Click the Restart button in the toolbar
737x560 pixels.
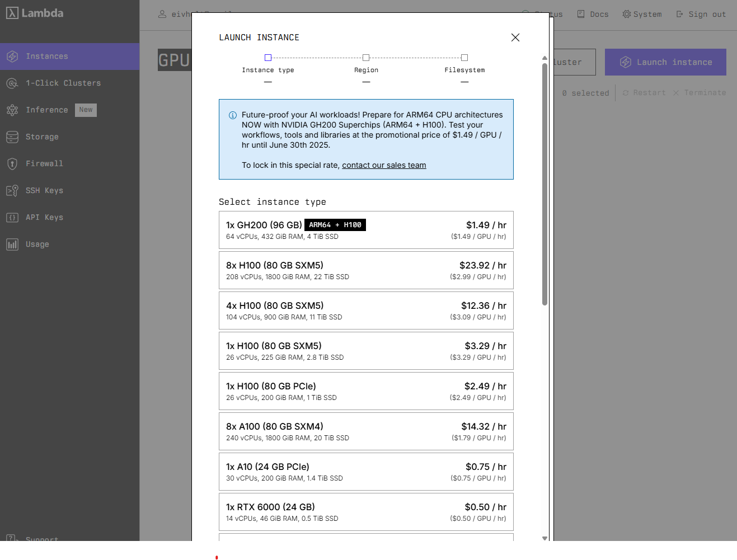pos(644,93)
